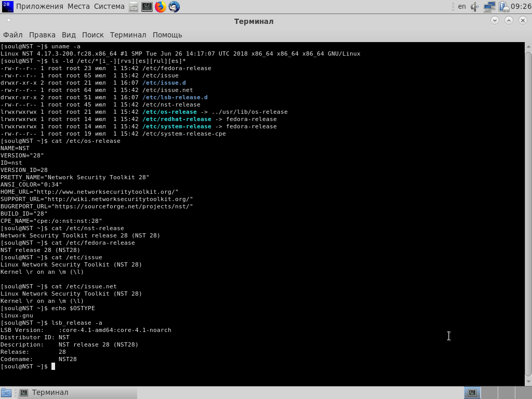Click the LSB Version line in output
The height and width of the screenshot is (399, 532).
tap(86, 330)
